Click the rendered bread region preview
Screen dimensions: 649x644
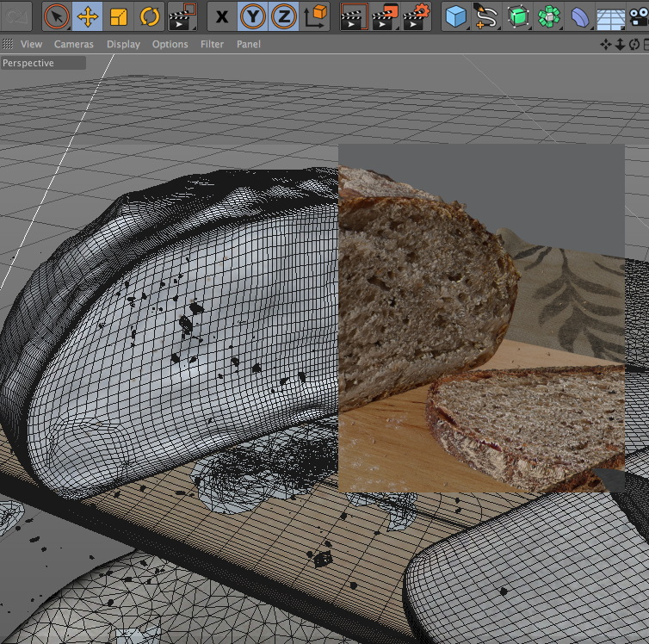pos(481,318)
